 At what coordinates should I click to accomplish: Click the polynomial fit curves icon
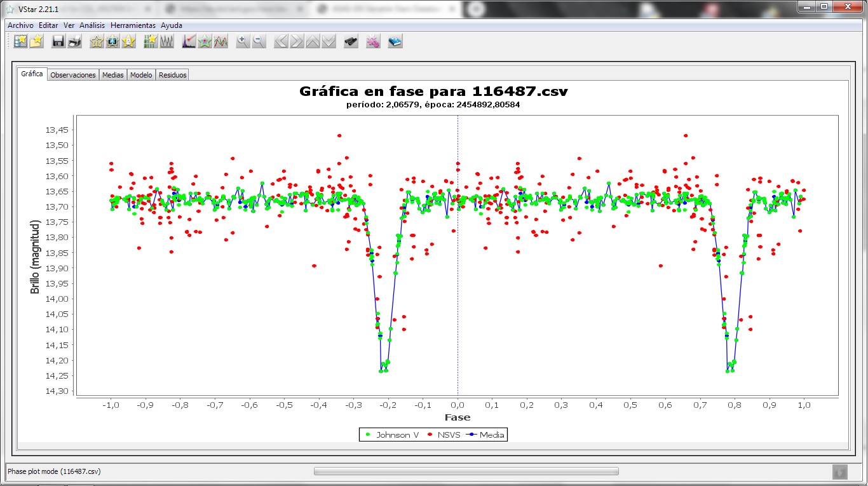tap(220, 42)
